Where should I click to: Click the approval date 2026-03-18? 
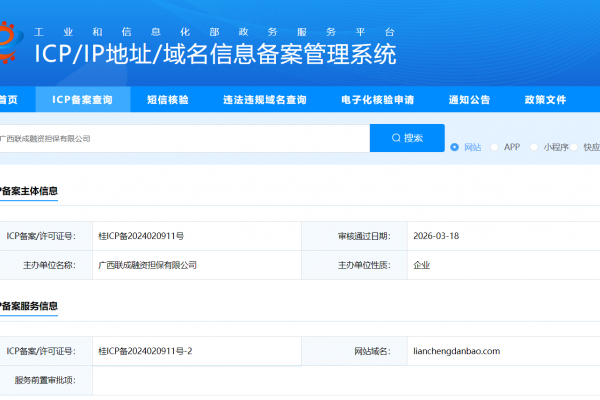[x=436, y=236]
